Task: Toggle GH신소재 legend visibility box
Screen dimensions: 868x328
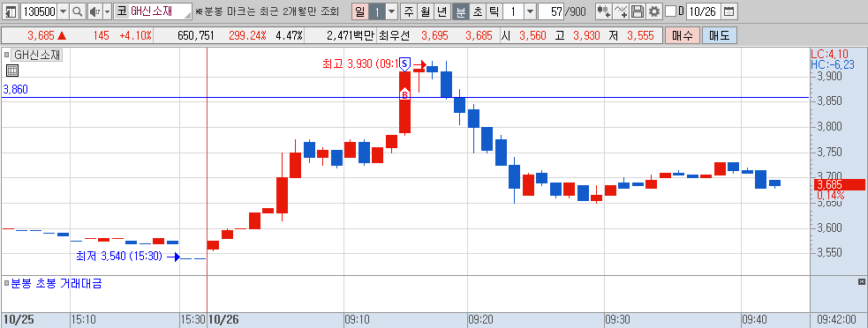Action: (x=7, y=55)
